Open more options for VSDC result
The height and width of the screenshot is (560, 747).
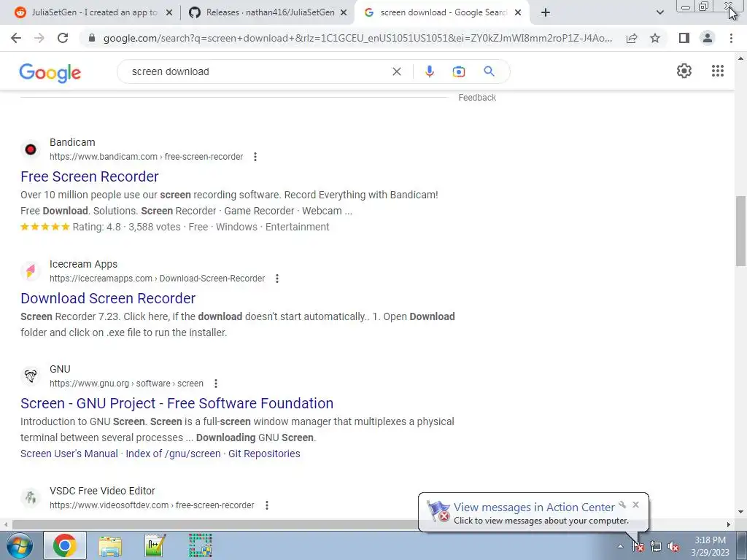(267, 505)
